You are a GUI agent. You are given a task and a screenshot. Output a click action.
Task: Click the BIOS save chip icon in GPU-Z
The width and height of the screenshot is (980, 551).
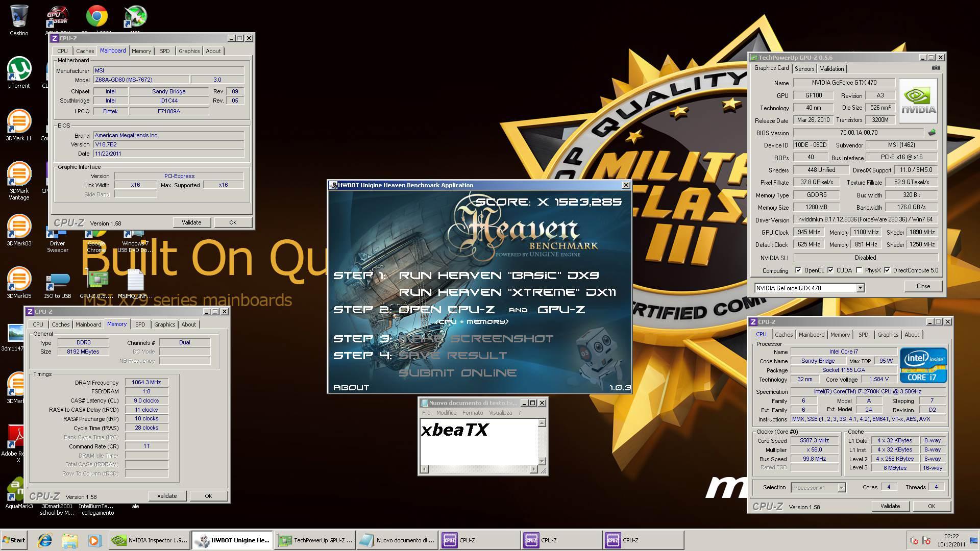(x=932, y=133)
